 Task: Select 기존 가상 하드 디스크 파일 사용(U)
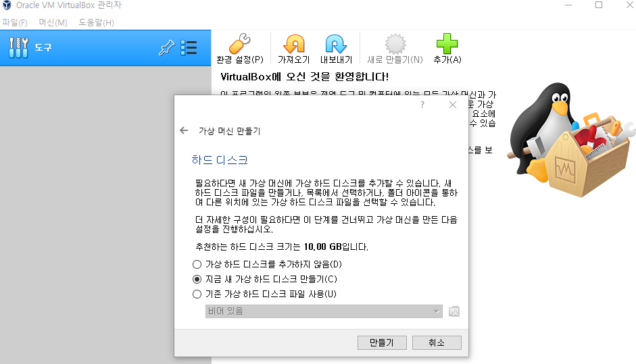click(x=264, y=294)
